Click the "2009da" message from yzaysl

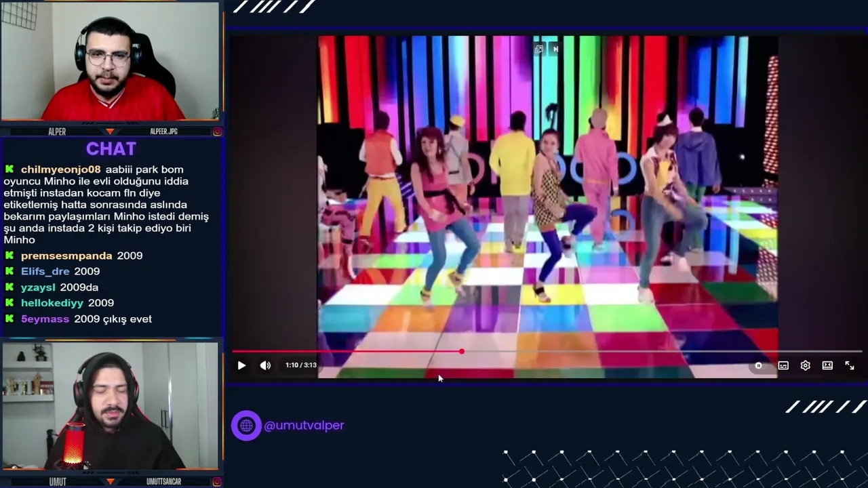pos(79,287)
